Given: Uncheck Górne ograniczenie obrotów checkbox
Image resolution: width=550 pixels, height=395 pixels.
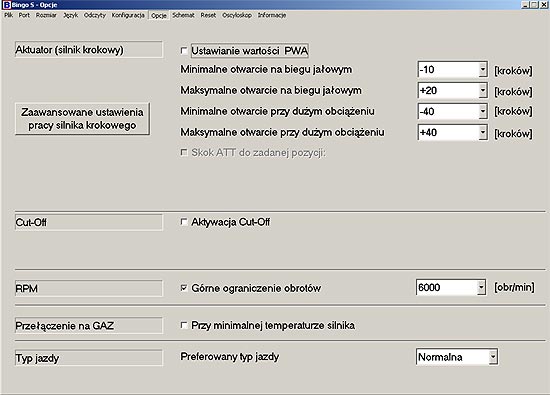Looking at the screenshot, I should click(184, 288).
